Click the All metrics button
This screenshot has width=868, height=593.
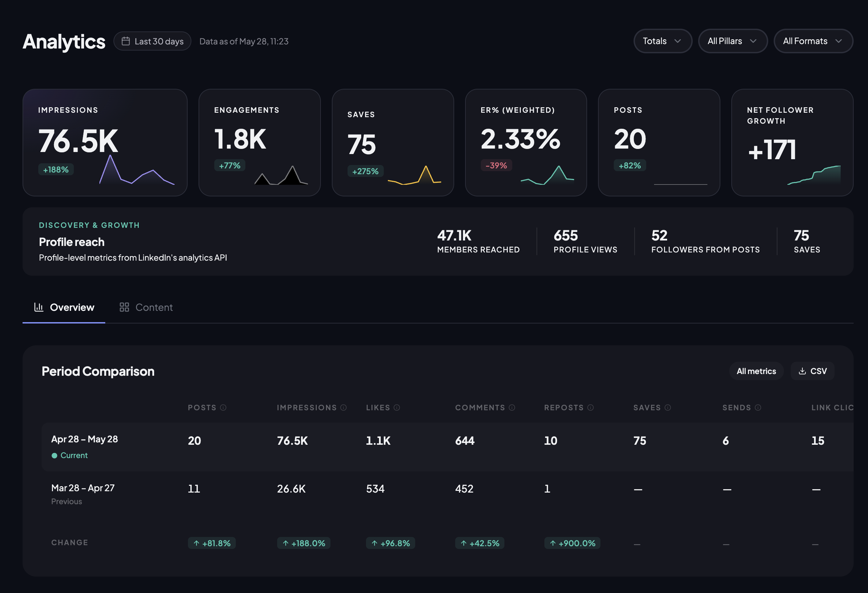click(x=756, y=371)
